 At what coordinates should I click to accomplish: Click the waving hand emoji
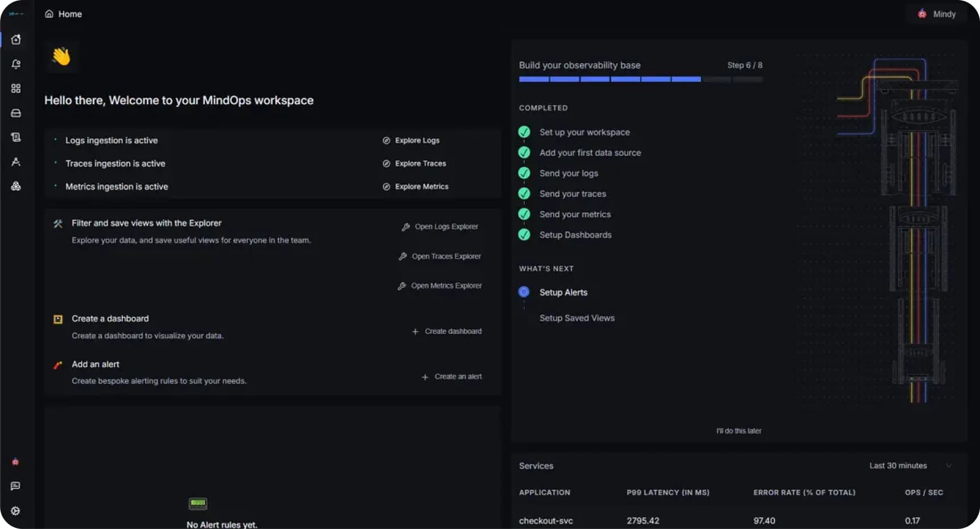[x=61, y=56]
